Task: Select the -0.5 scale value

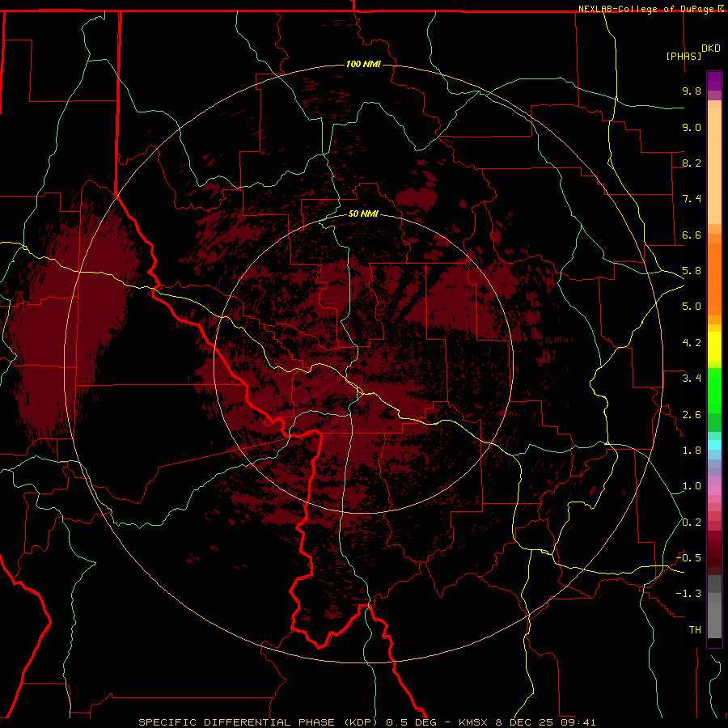Action: pyautogui.click(x=688, y=558)
